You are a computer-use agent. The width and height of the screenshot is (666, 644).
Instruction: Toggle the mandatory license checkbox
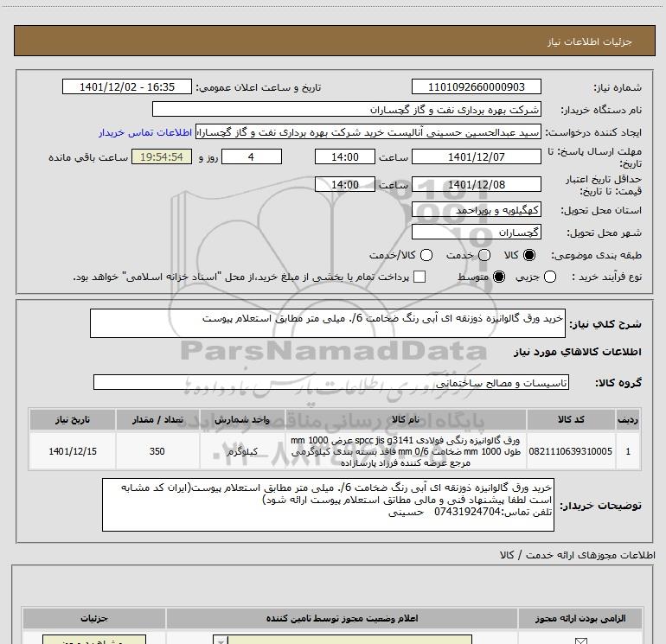(x=580, y=641)
